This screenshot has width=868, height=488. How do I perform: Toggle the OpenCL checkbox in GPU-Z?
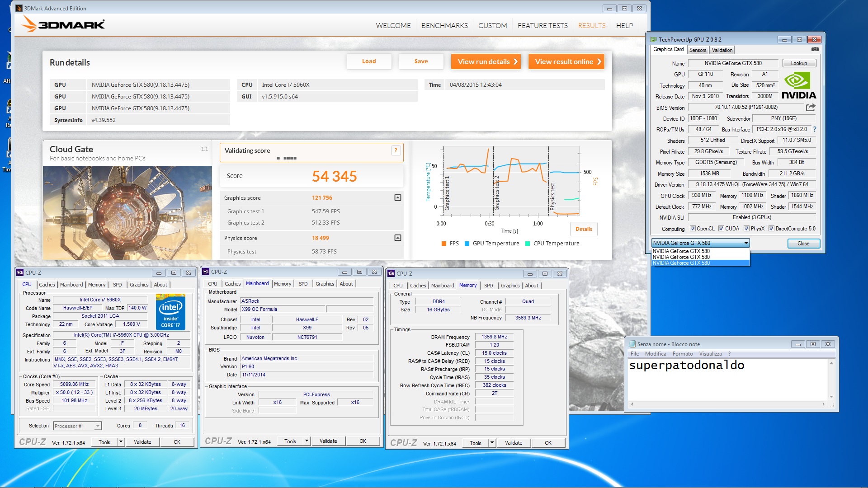point(693,229)
